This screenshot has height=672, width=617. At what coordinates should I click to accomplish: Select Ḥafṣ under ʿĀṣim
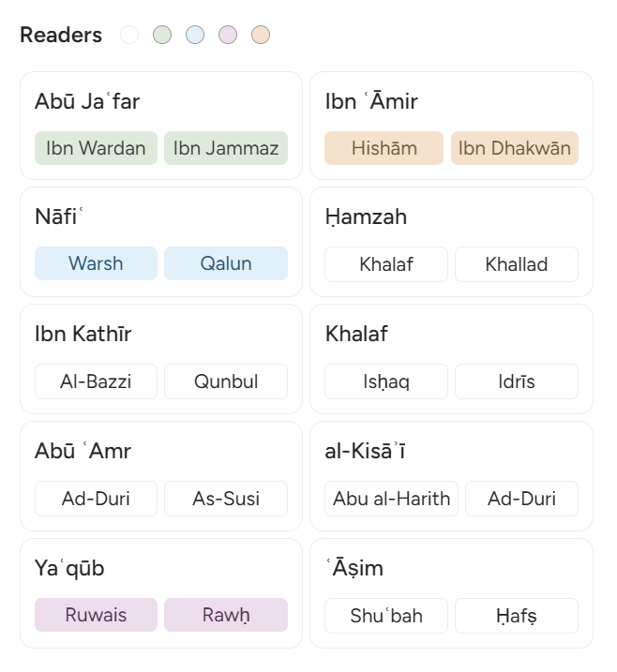click(x=517, y=616)
